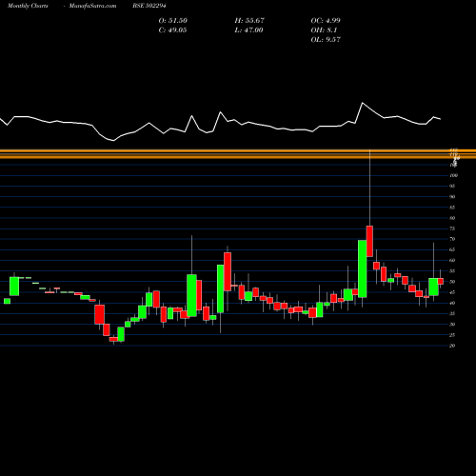Select the BSE 502294 stock code
476x476 pixels.
click(x=149, y=6)
